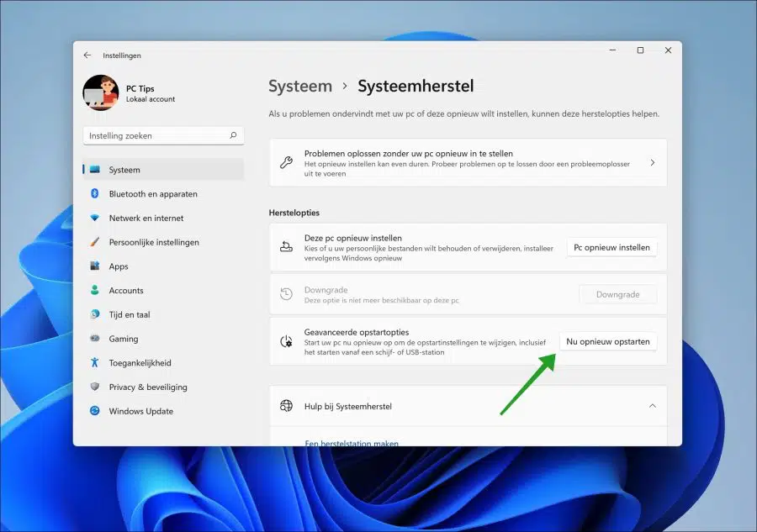This screenshot has width=757, height=532.
Task: Click the Herstelopties section label
Action: [x=294, y=213]
